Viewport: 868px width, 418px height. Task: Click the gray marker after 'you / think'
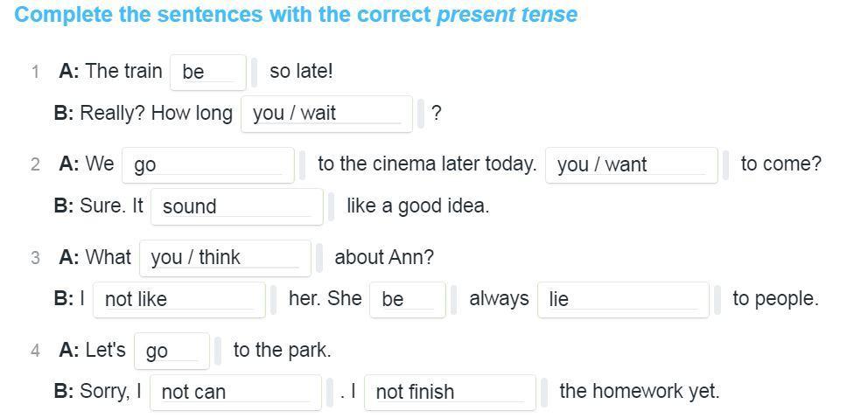point(319,257)
